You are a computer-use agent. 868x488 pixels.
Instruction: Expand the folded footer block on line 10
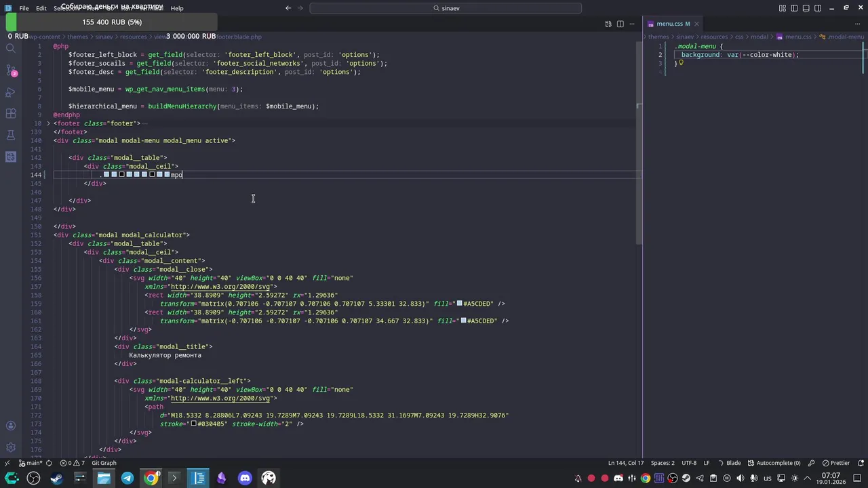click(x=47, y=123)
